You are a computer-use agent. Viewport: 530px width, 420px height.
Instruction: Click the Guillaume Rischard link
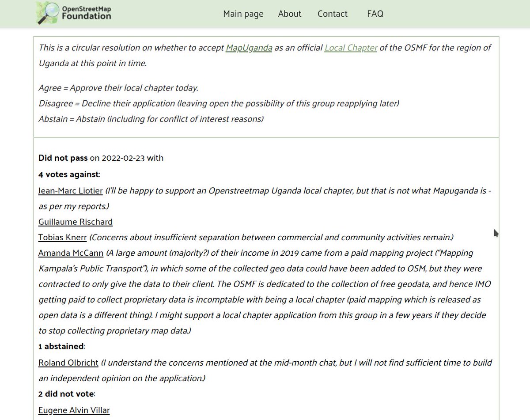[x=76, y=222]
